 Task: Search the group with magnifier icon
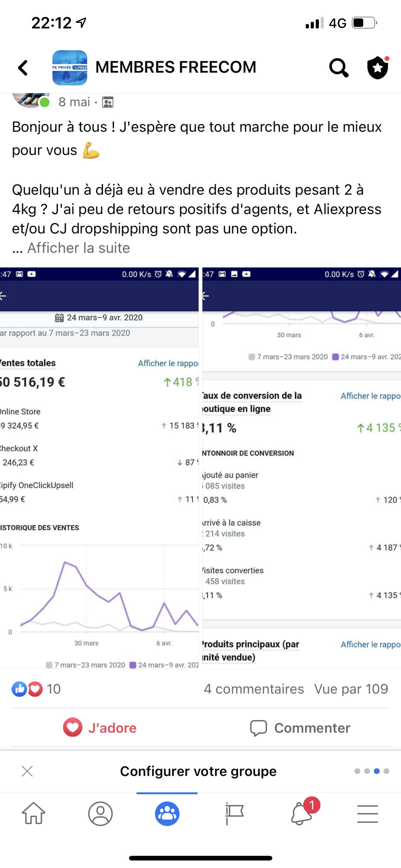338,68
